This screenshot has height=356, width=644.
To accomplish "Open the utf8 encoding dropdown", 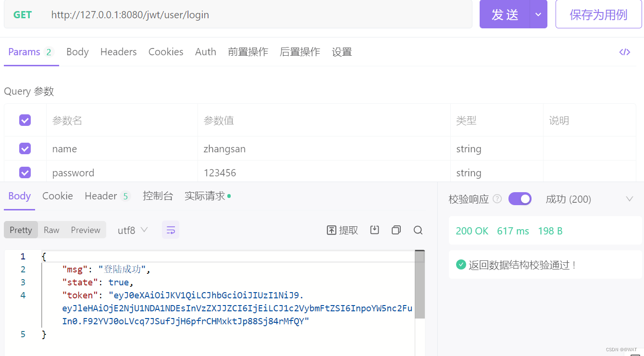I will pos(133,230).
